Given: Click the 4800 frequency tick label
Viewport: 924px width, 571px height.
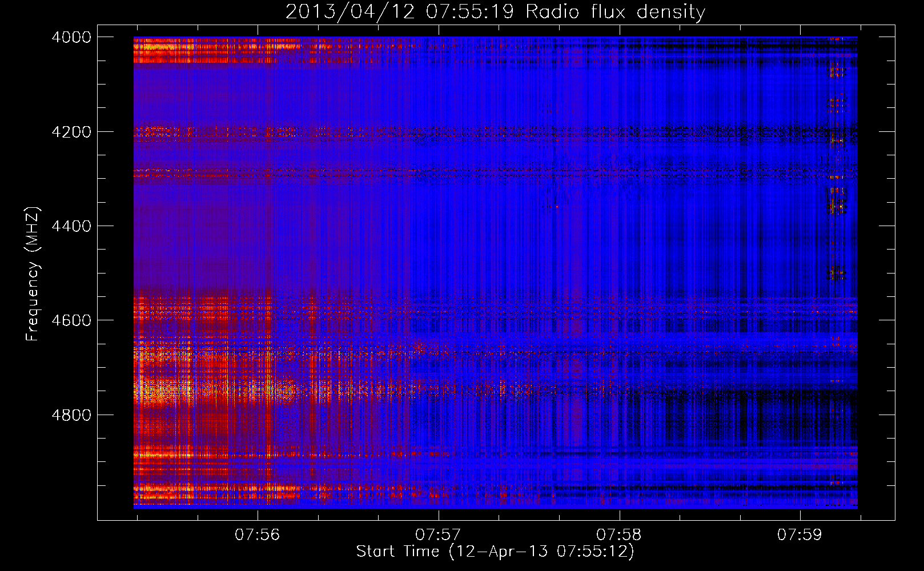Looking at the screenshot, I should (x=71, y=415).
